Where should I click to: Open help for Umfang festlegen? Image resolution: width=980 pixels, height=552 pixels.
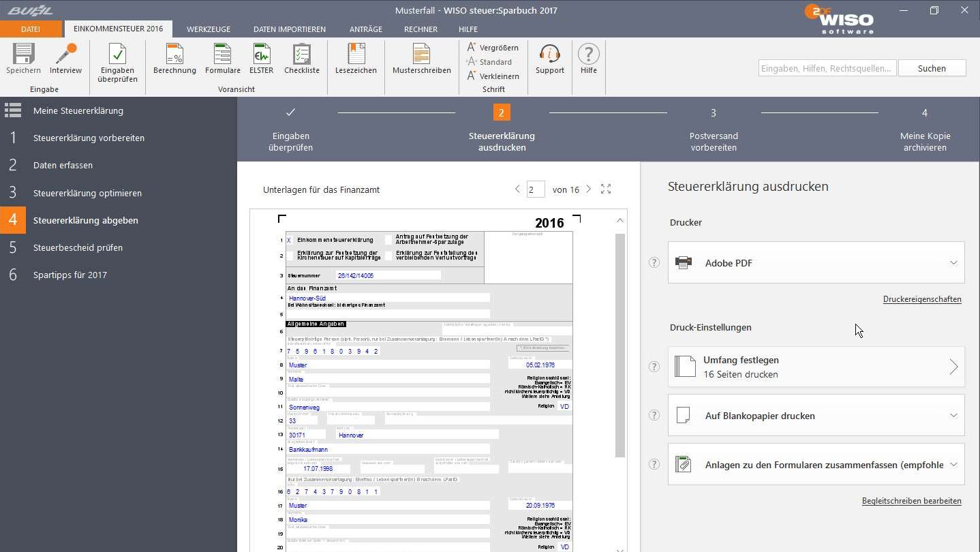[654, 367]
